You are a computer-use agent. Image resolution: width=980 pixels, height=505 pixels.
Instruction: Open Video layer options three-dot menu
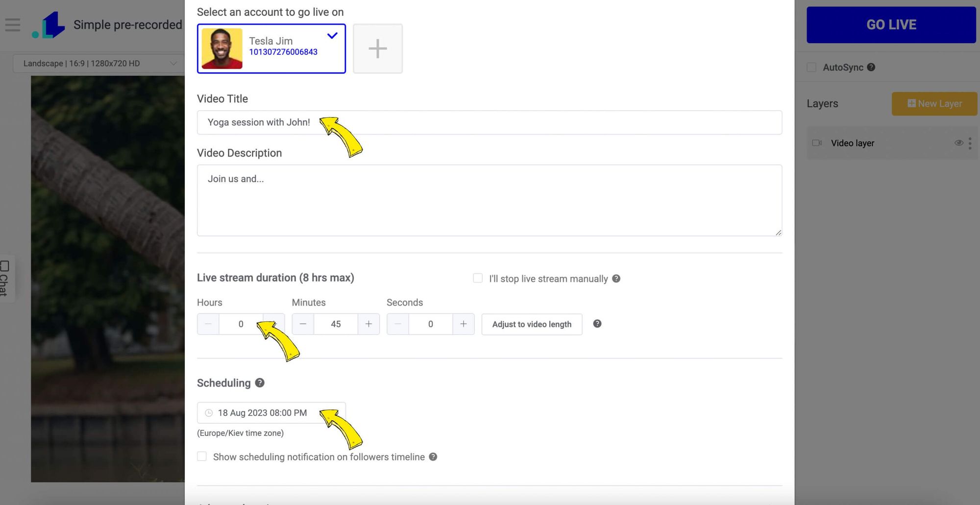(x=970, y=143)
